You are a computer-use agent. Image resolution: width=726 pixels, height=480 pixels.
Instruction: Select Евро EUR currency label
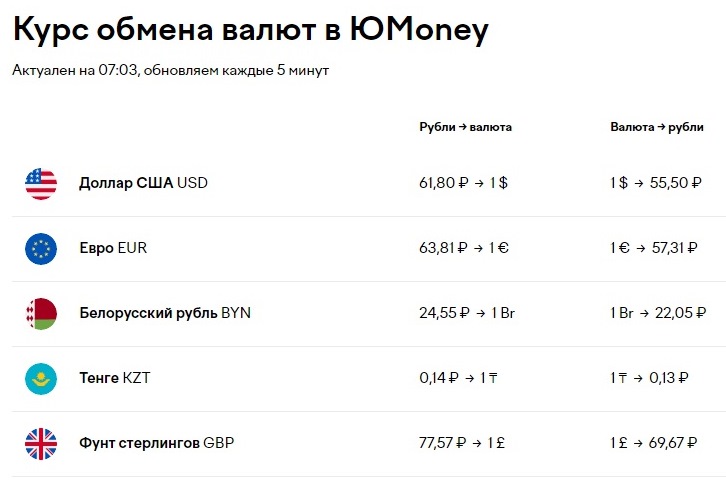(113, 248)
